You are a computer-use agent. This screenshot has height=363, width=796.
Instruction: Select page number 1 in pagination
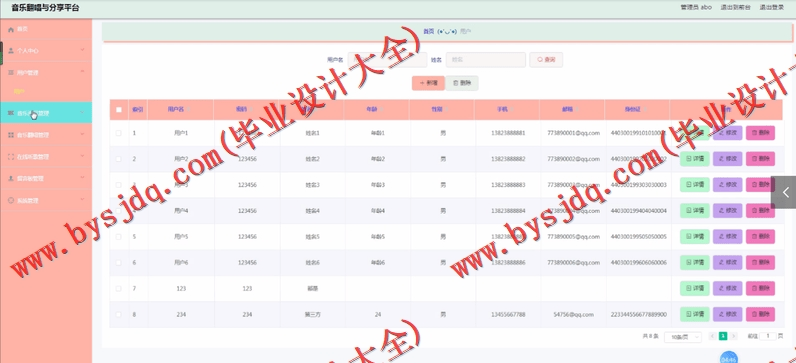(x=723, y=336)
